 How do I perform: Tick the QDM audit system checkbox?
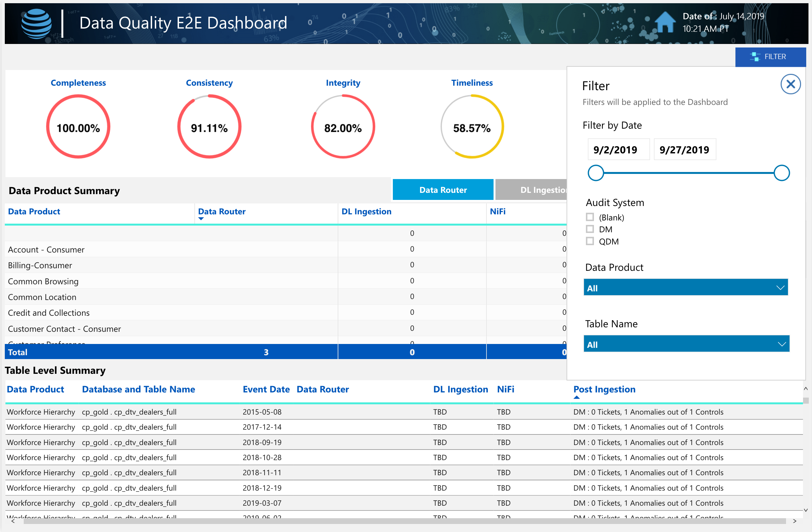(589, 241)
